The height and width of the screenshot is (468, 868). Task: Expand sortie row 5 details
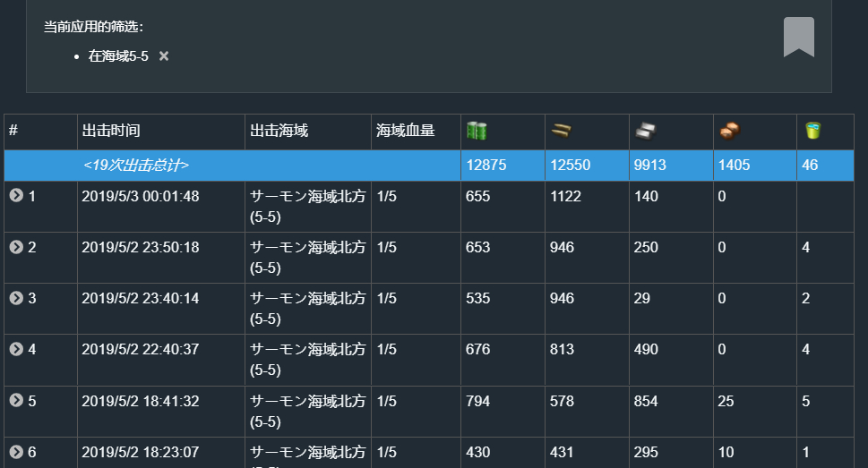point(16,400)
